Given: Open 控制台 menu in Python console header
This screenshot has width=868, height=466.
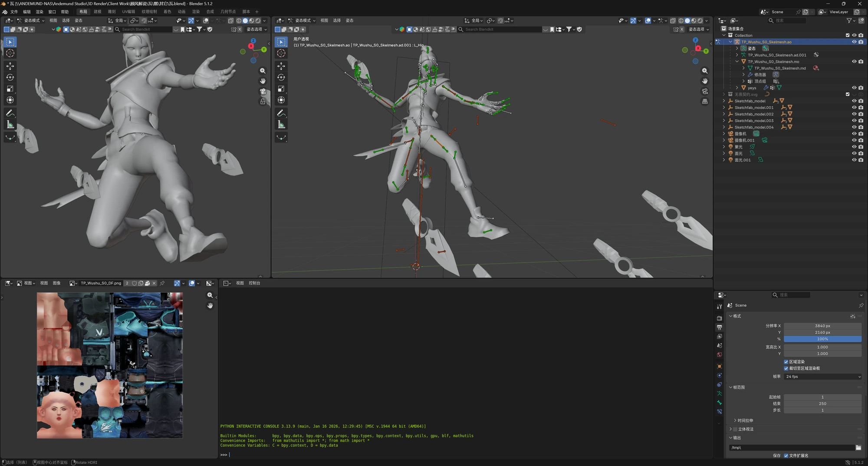Looking at the screenshot, I should tap(254, 283).
